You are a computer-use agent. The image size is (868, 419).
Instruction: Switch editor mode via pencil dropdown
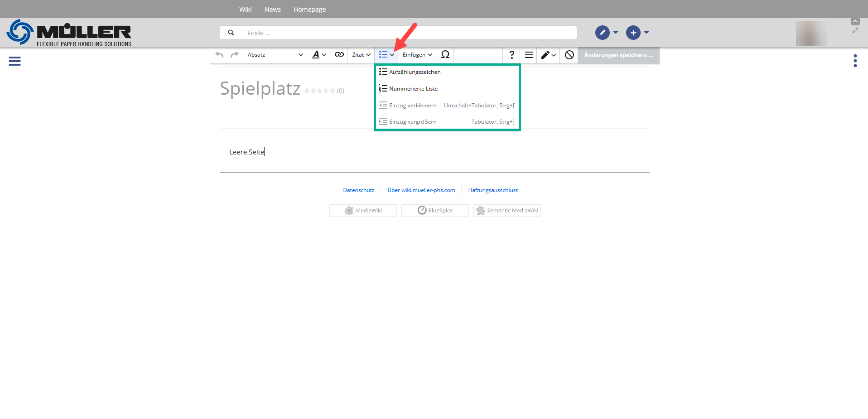548,55
